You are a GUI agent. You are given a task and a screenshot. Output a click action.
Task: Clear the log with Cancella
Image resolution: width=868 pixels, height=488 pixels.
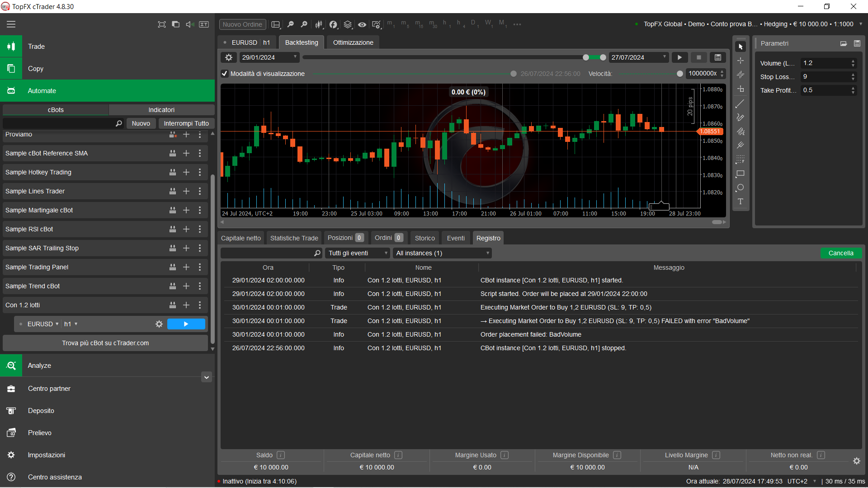click(x=841, y=253)
